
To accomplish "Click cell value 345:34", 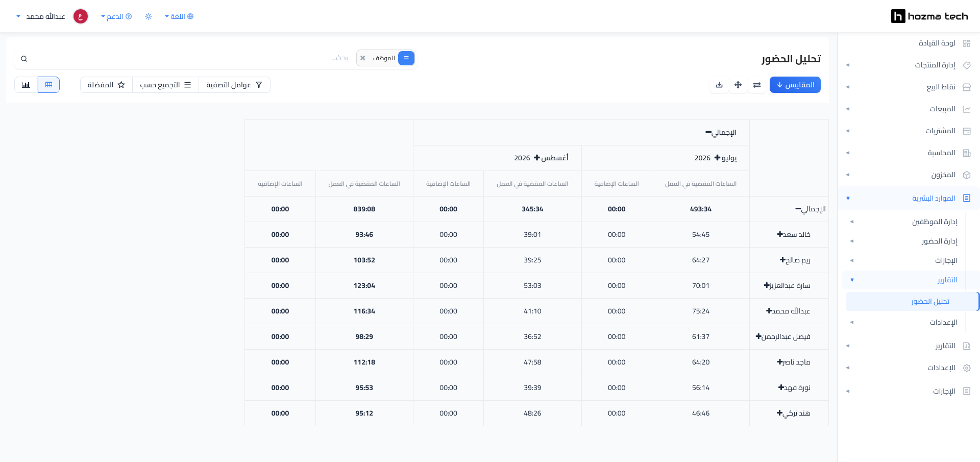I will 532,209.
